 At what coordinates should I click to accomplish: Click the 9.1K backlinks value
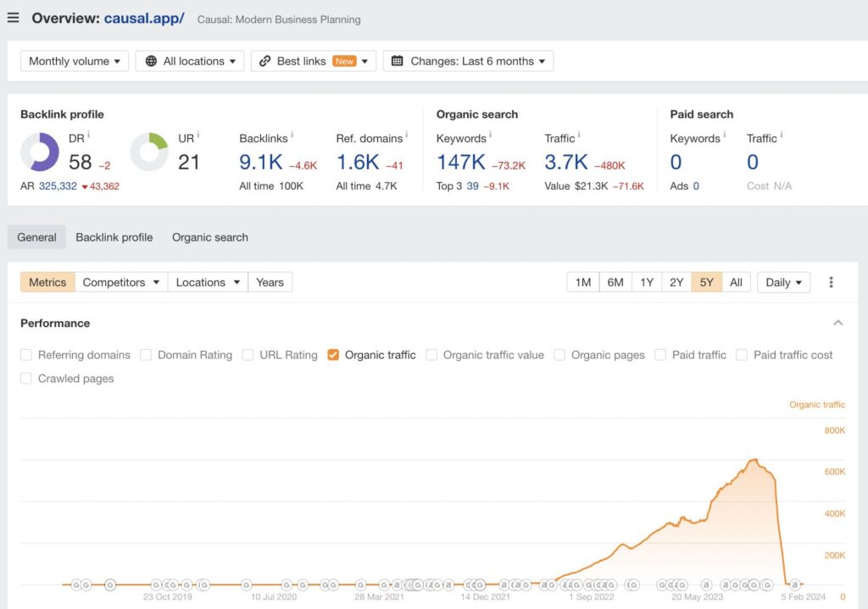click(261, 162)
